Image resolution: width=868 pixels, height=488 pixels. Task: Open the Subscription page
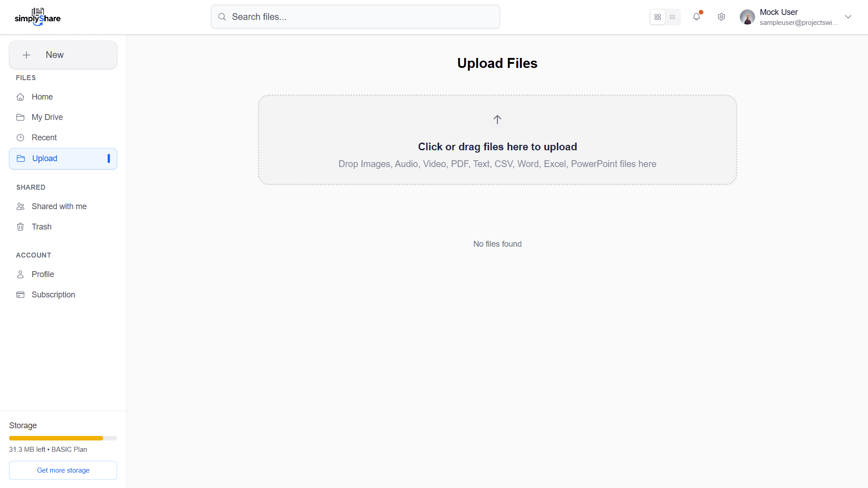pyautogui.click(x=53, y=295)
